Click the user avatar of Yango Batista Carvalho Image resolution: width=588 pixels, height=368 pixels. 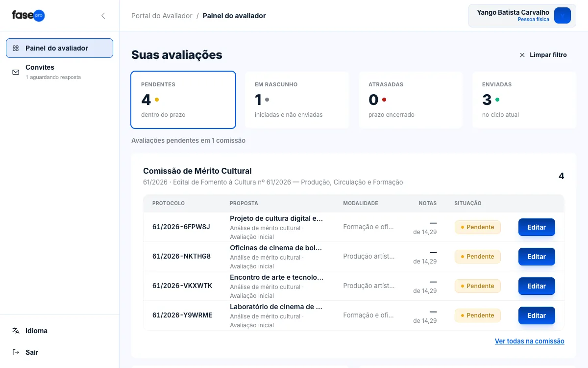point(563,16)
